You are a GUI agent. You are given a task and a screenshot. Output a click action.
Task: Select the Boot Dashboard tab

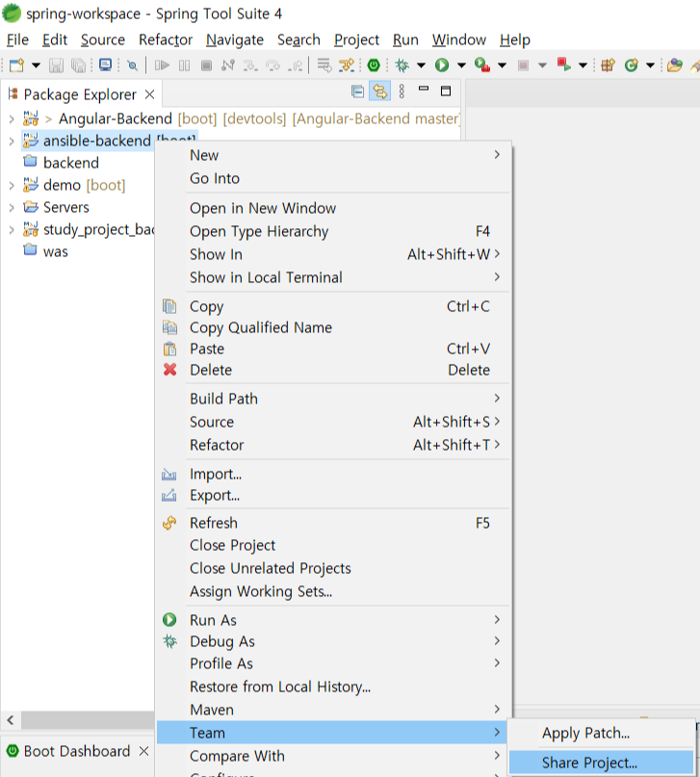(77, 751)
